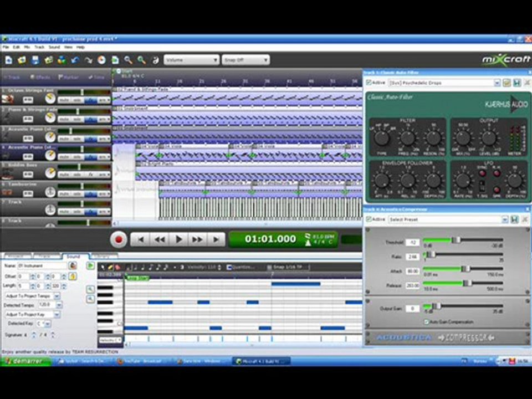Screen dimensions: 532x399
Task: Open the Track menu
Action: point(39,47)
